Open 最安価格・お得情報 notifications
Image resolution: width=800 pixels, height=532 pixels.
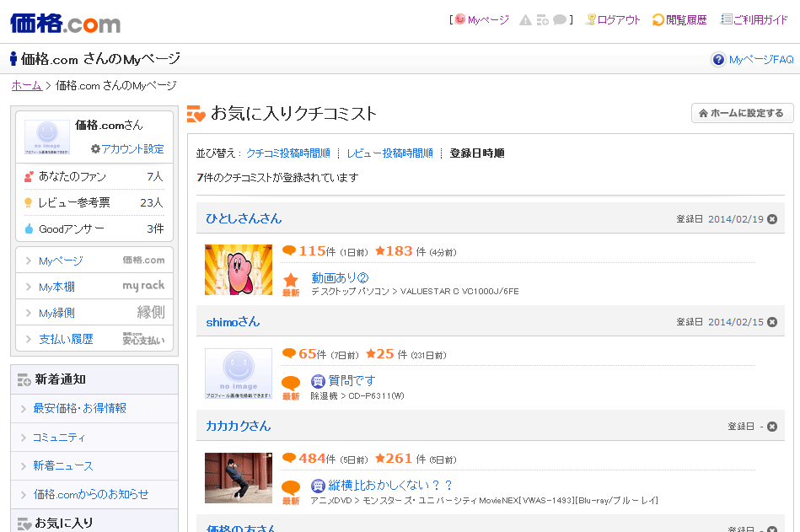(94, 409)
